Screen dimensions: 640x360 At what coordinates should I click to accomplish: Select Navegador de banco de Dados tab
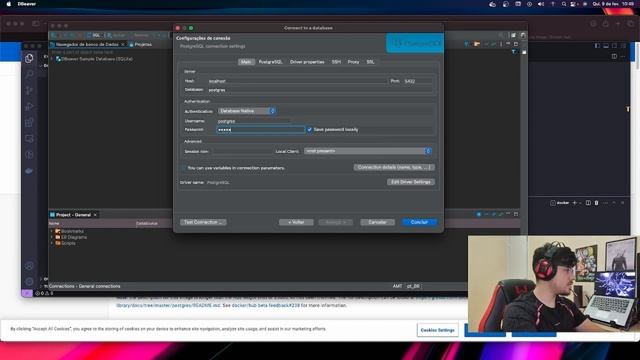click(x=87, y=44)
